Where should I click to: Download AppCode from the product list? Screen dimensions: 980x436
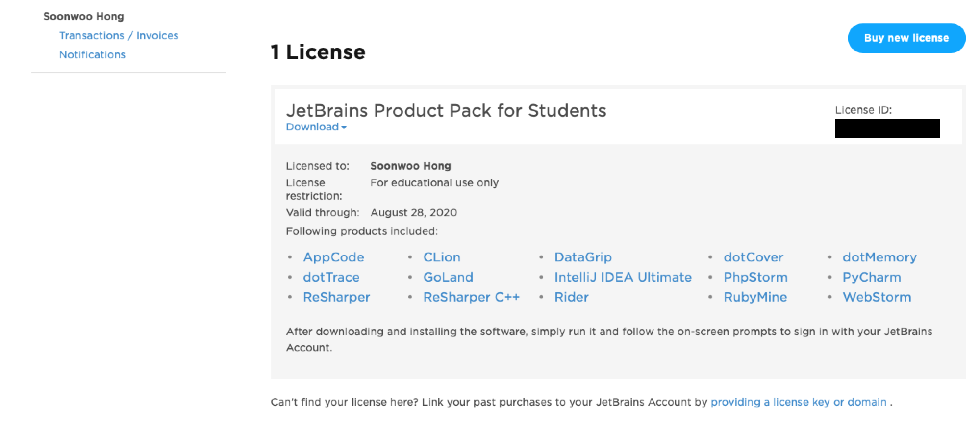[333, 257]
